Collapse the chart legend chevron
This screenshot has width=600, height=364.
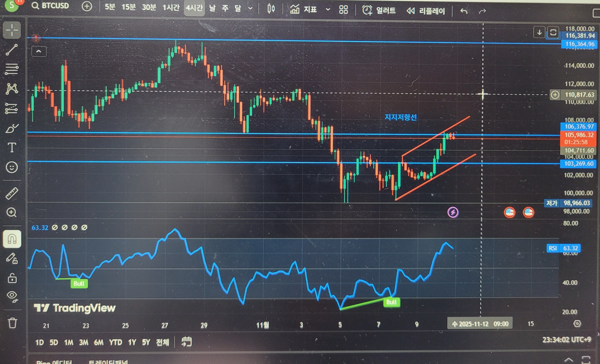coord(39,52)
